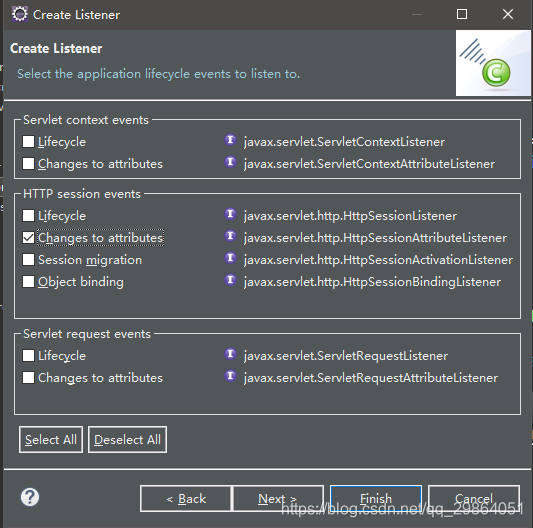Click javax.servlet.ServletContextAttributeListener text
The width and height of the screenshot is (533, 528).
pos(369,164)
